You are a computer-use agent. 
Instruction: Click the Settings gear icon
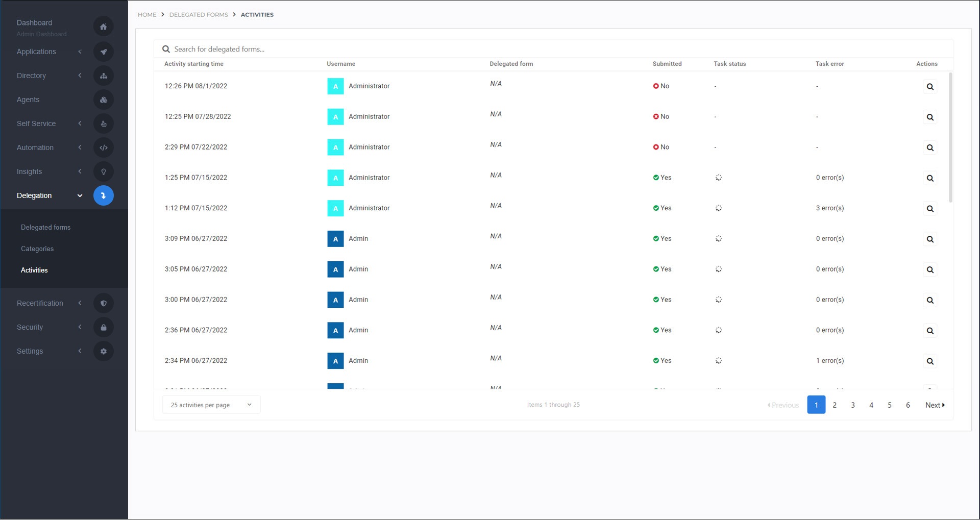coord(103,351)
